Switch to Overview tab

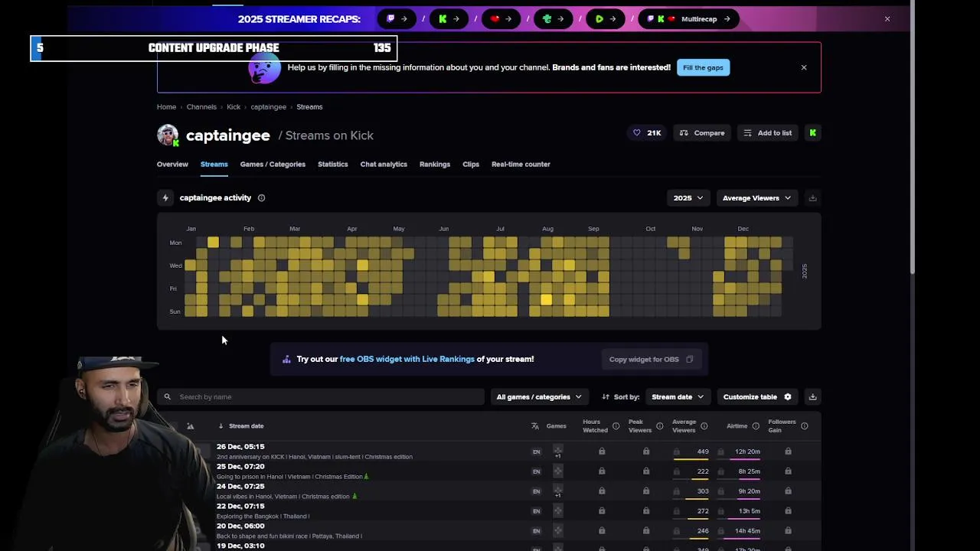(172, 164)
